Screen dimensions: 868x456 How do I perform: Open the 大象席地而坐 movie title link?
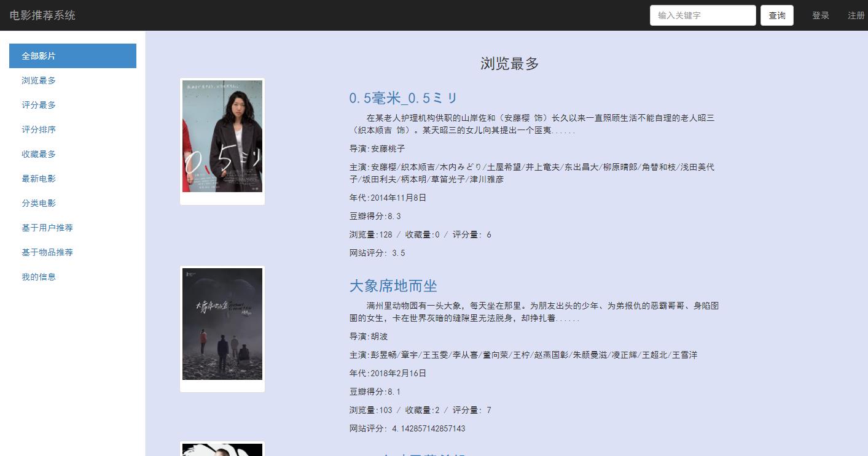(x=393, y=286)
